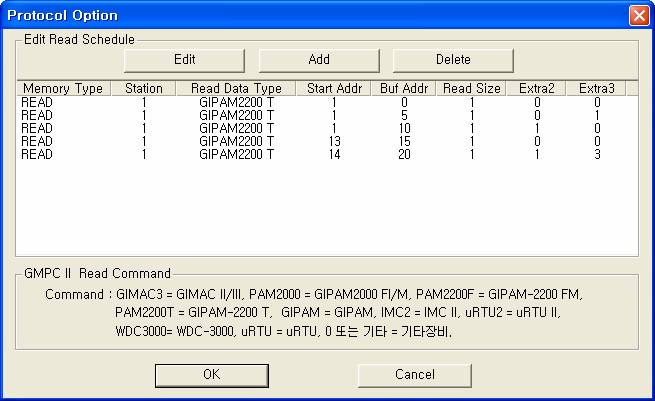Close the Protocol Option window

point(638,15)
